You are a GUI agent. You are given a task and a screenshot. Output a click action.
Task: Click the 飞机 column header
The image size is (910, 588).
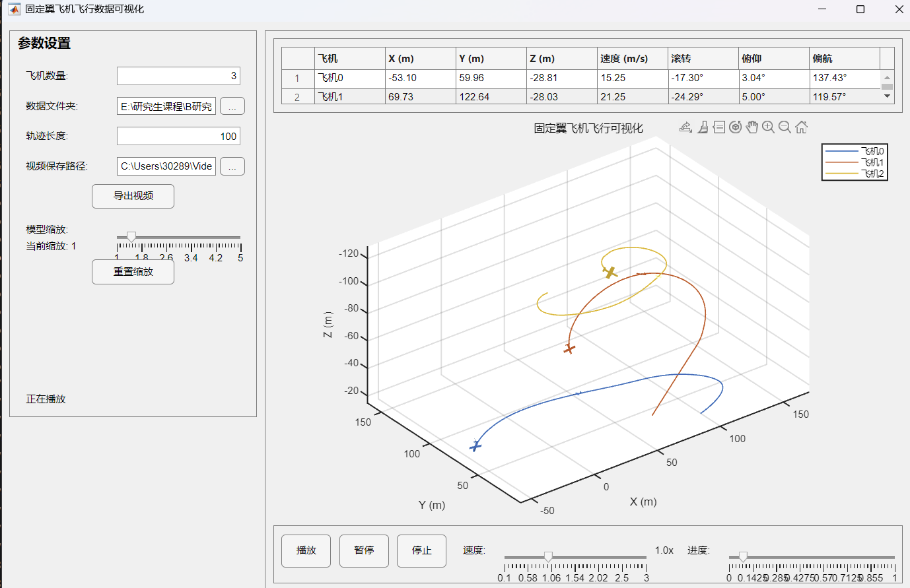pos(350,58)
